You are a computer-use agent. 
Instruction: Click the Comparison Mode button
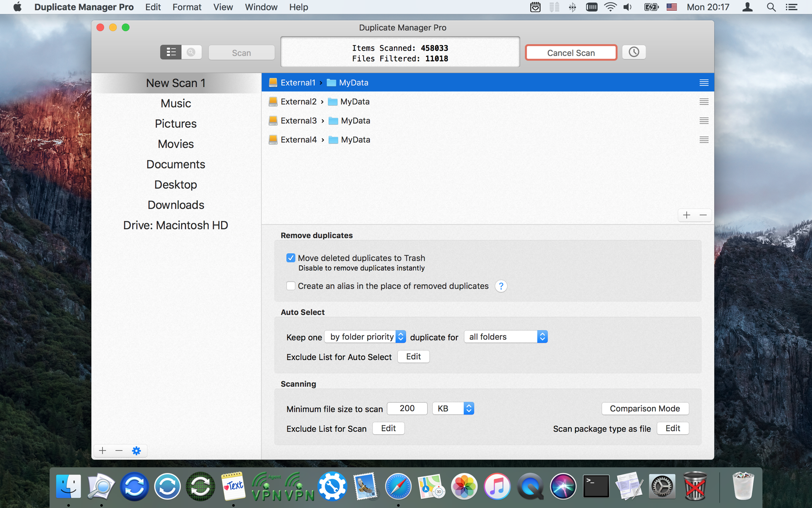point(644,408)
